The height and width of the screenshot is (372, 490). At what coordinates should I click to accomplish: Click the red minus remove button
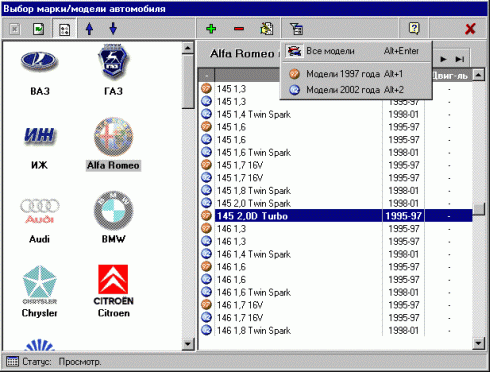click(x=239, y=29)
